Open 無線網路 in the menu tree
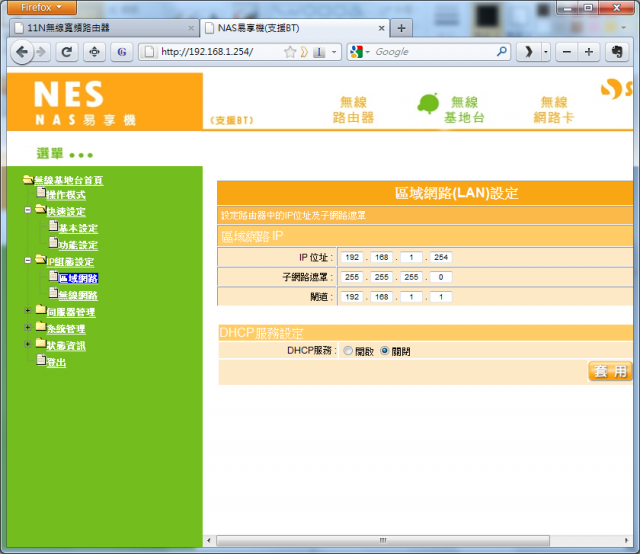This screenshot has width=640, height=554. coord(78,296)
